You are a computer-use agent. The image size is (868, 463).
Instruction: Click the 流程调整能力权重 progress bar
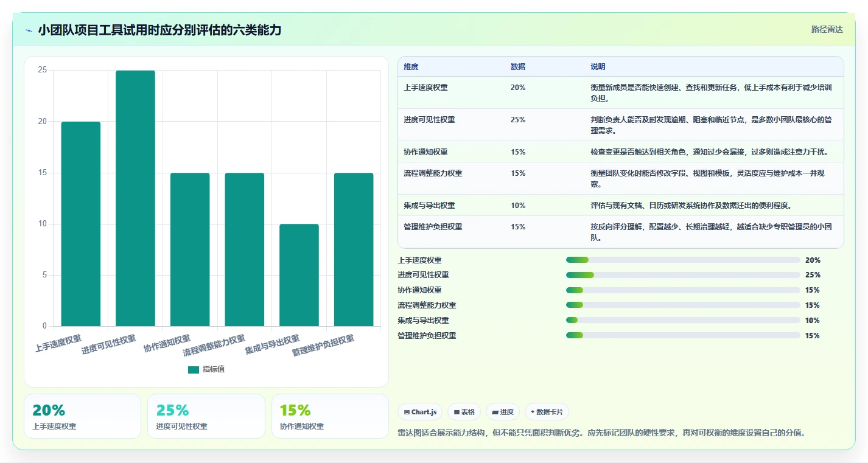(683, 305)
